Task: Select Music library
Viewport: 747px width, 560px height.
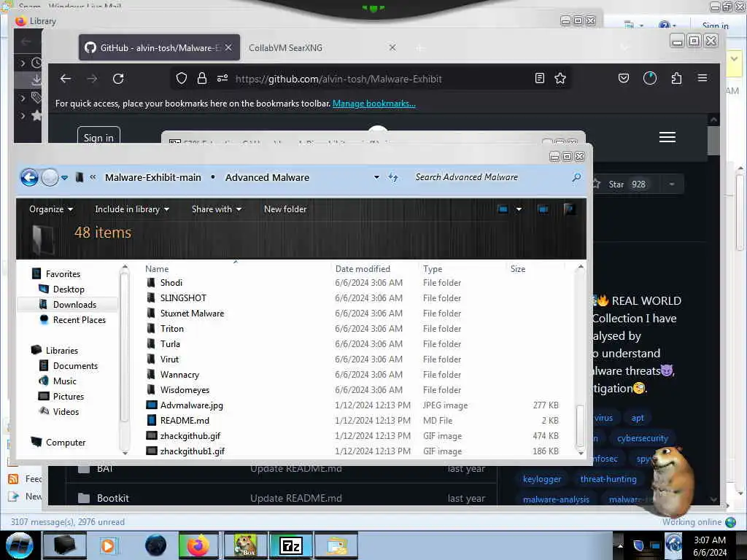Action: [x=64, y=381]
